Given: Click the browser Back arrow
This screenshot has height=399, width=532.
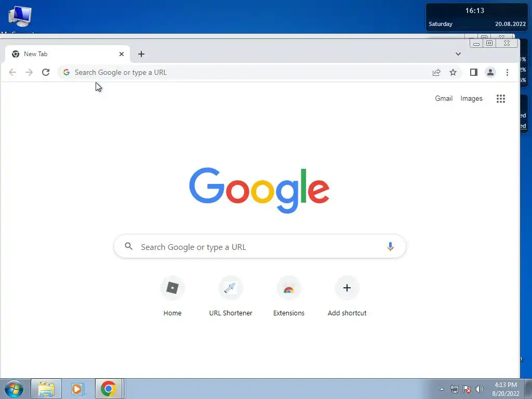Looking at the screenshot, I should pyautogui.click(x=12, y=72).
